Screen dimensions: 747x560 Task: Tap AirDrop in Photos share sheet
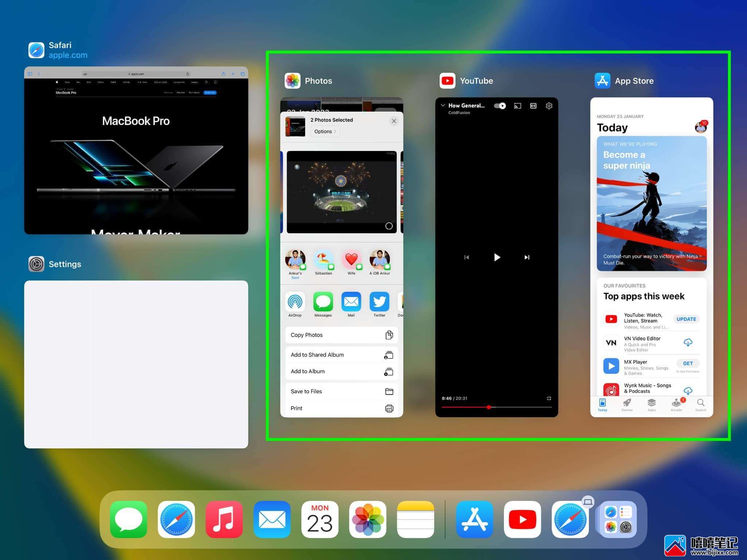(295, 304)
